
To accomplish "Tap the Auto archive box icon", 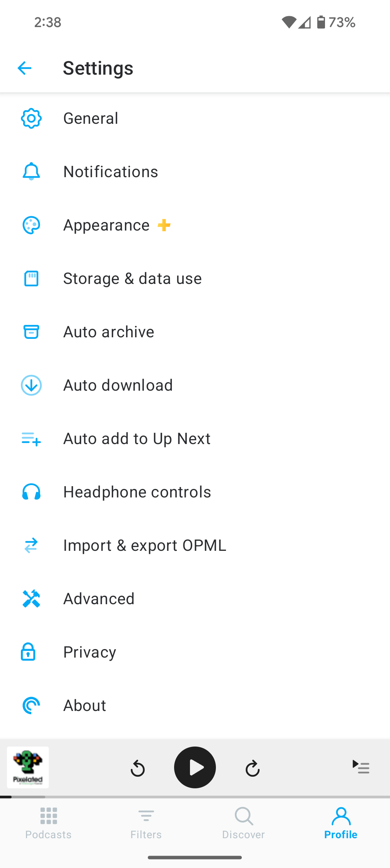I will (x=31, y=332).
